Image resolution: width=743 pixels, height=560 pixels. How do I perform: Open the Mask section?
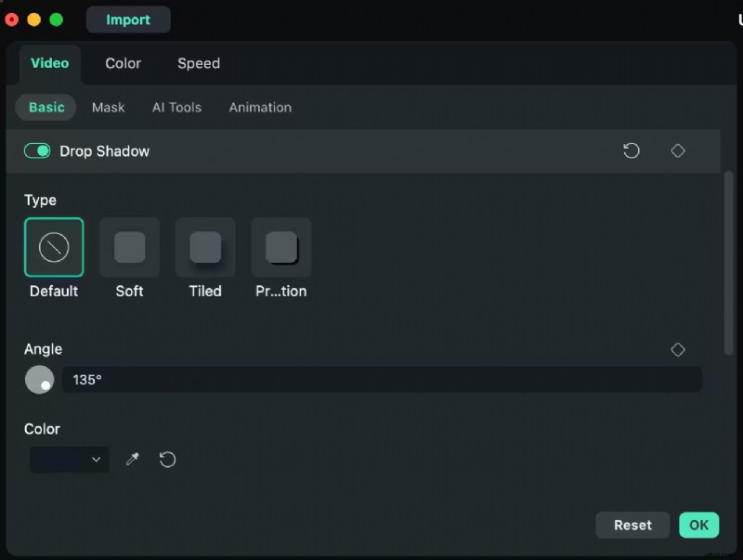coord(108,107)
